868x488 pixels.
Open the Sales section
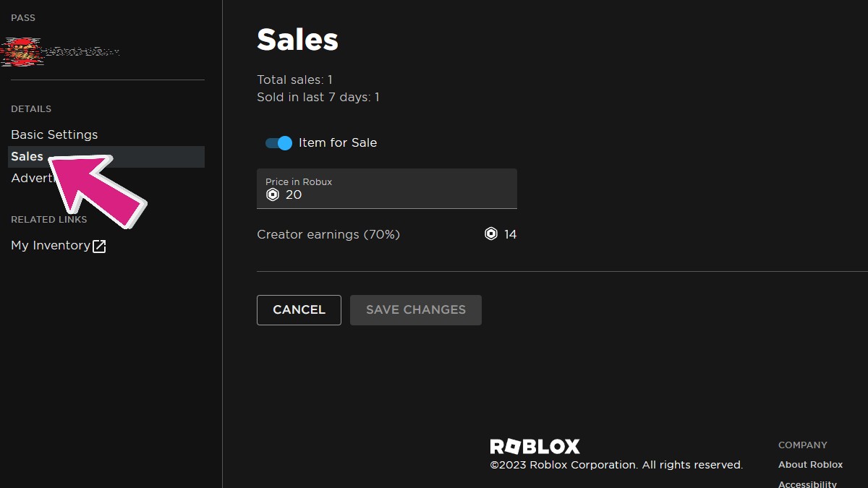26,156
